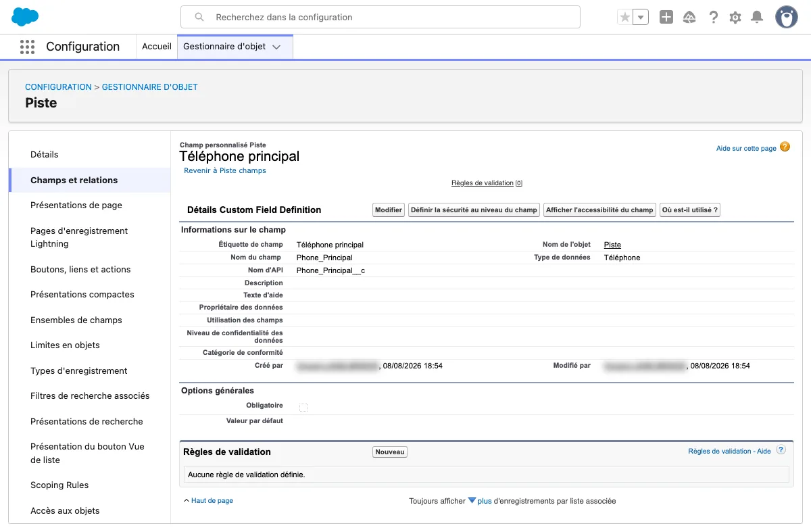Image resolution: width=811 pixels, height=532 pixels.
Task: Open the Setup gear icon
Action: [735, 18]
